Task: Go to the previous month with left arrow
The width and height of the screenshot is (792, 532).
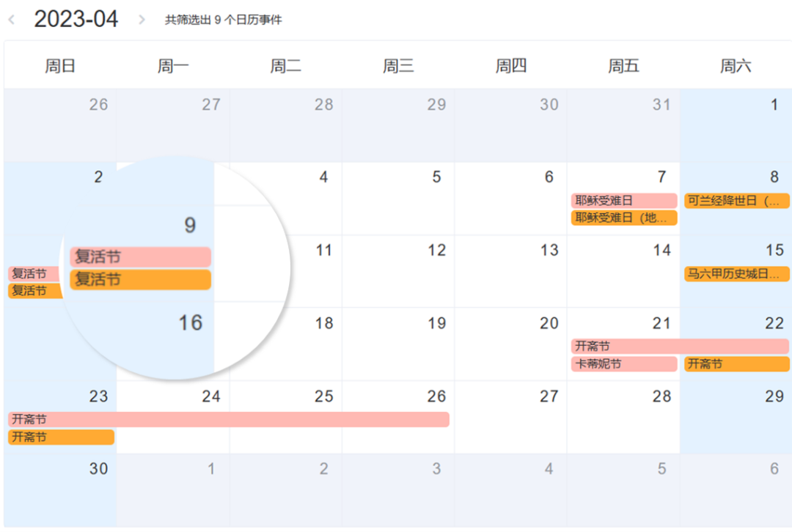Action: 12,20
